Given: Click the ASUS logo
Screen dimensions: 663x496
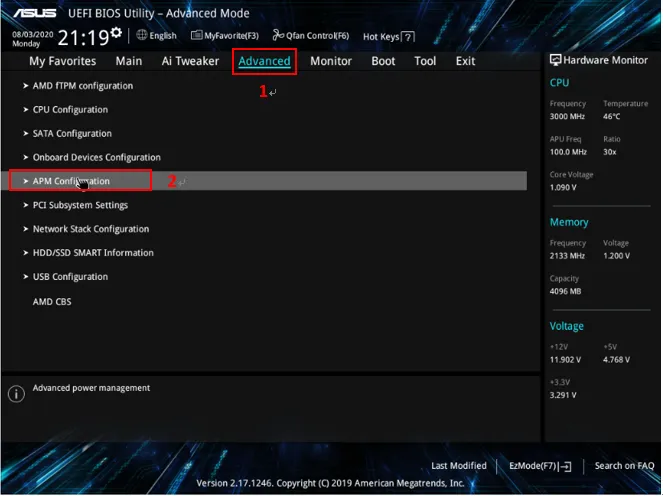Looking at the screenshot, I should pyautogui.click(x=35, y=14).
